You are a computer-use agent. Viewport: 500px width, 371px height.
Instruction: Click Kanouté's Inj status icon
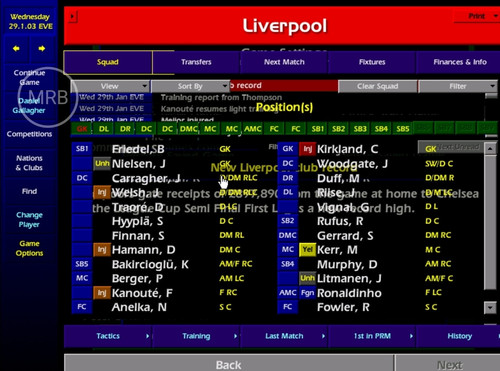102,293
